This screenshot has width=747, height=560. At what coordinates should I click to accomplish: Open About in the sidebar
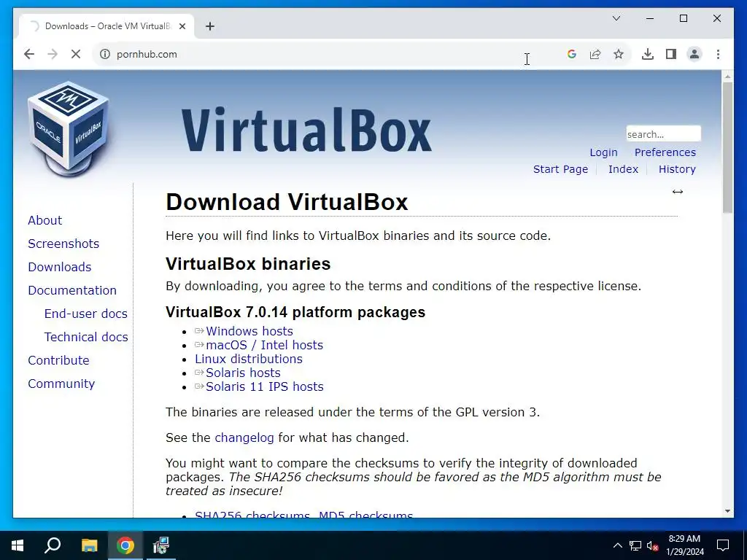click(x=44, y=220)
